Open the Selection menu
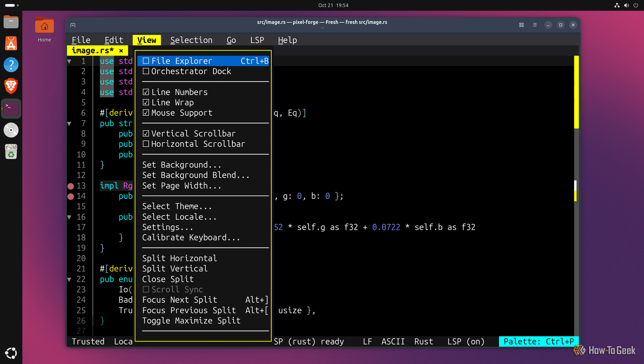 pyautogui.click(x=191, y=40)
